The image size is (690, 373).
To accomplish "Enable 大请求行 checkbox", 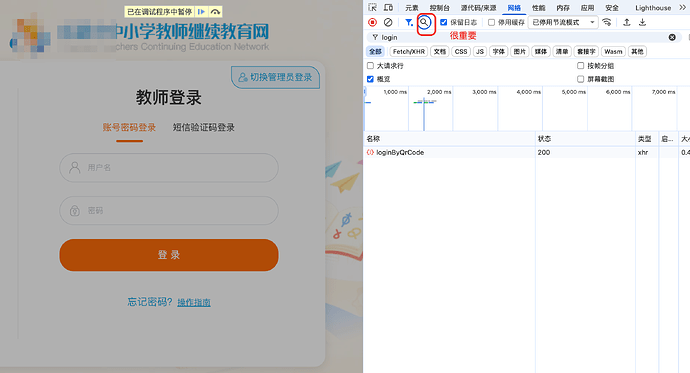I will pos(370,66).
